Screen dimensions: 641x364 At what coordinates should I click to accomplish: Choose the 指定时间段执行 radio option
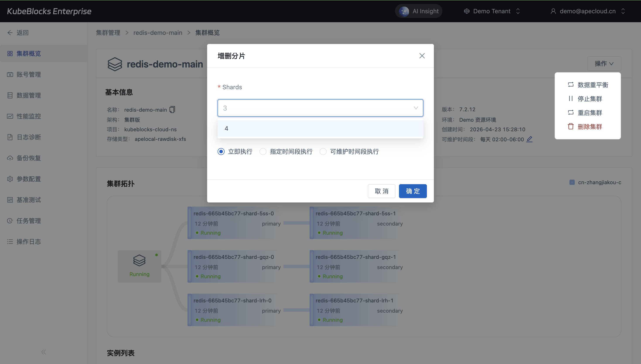tap(263, 152)
